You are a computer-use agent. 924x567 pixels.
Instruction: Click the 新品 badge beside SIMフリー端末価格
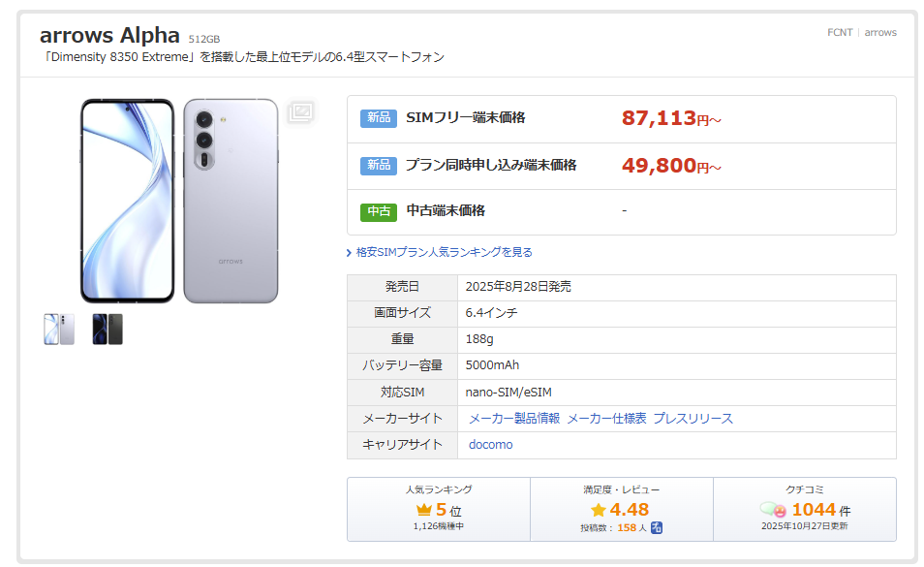[x=378, y=118]
